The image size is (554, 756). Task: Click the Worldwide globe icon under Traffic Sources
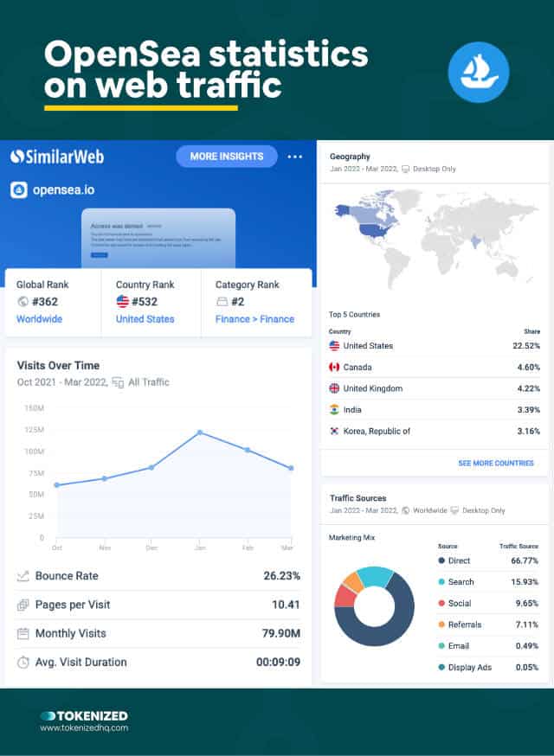click(405, 510)
